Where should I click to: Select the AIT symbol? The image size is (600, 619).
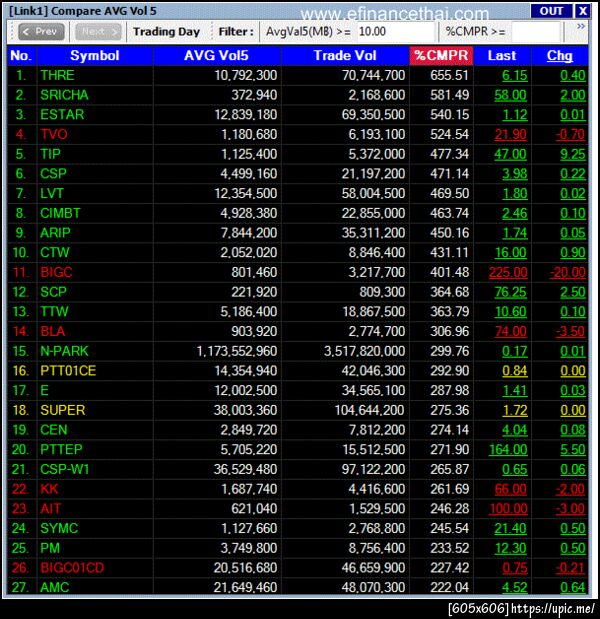pos(51,509)
